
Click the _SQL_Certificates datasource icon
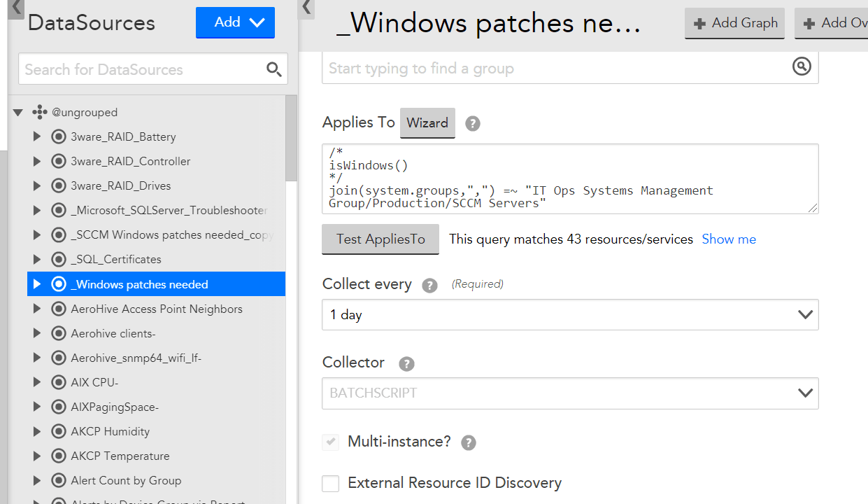tap(59, 259)
